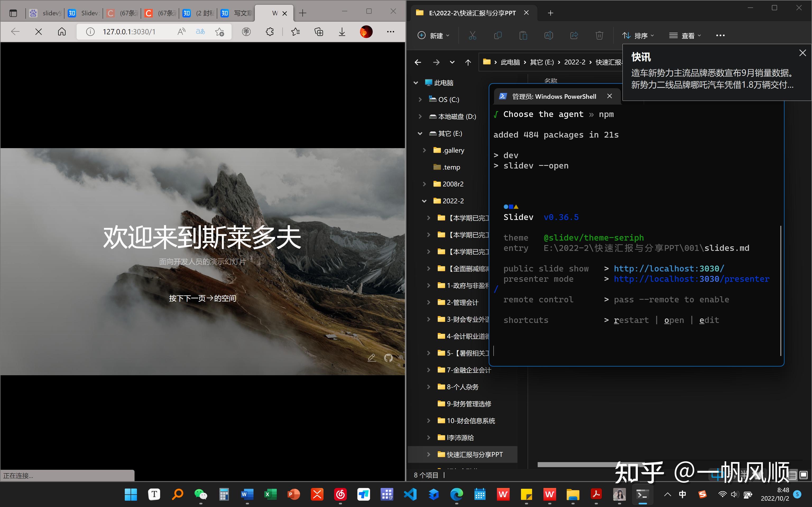The image size is (812, 507).
Task: Click the Paste icon in Explorer toolbar
Action: coord(524,35)
